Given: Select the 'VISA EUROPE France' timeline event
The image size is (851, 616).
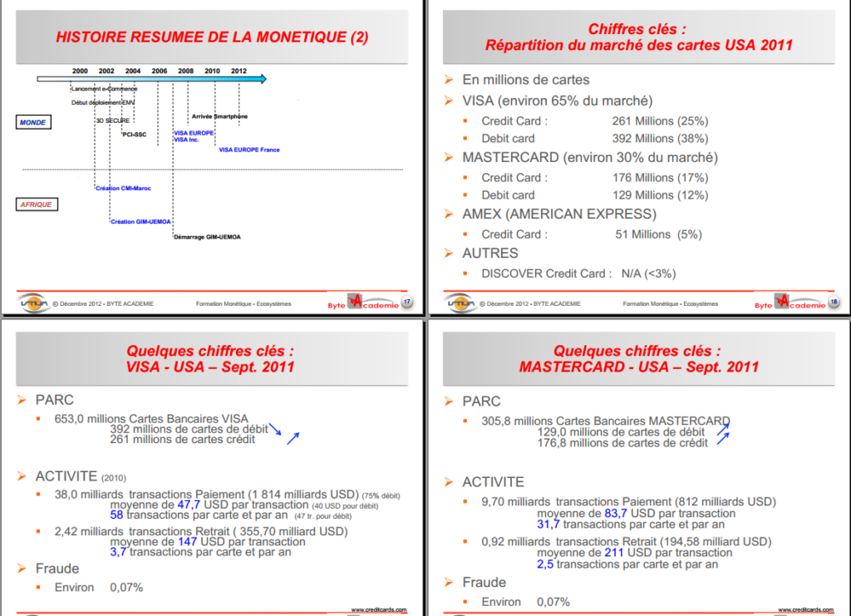Looking at the screenshot, I should click(249, 150).
